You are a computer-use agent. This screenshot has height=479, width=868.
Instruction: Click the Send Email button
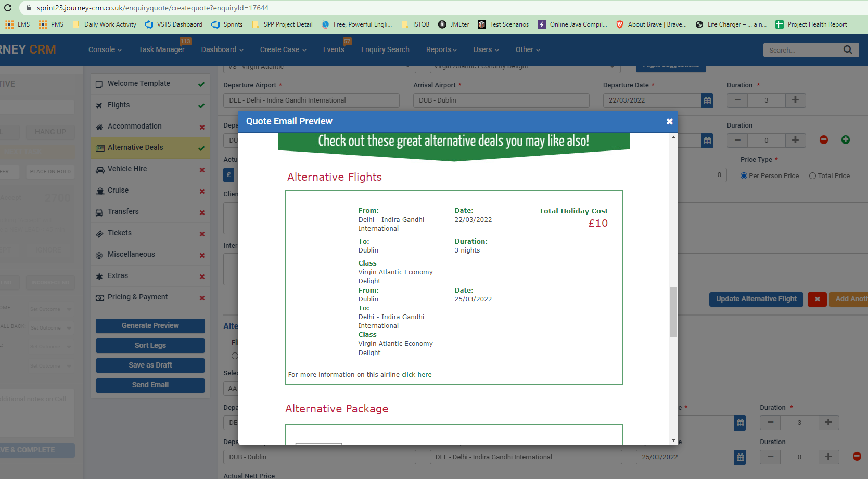tap(150, 385)
